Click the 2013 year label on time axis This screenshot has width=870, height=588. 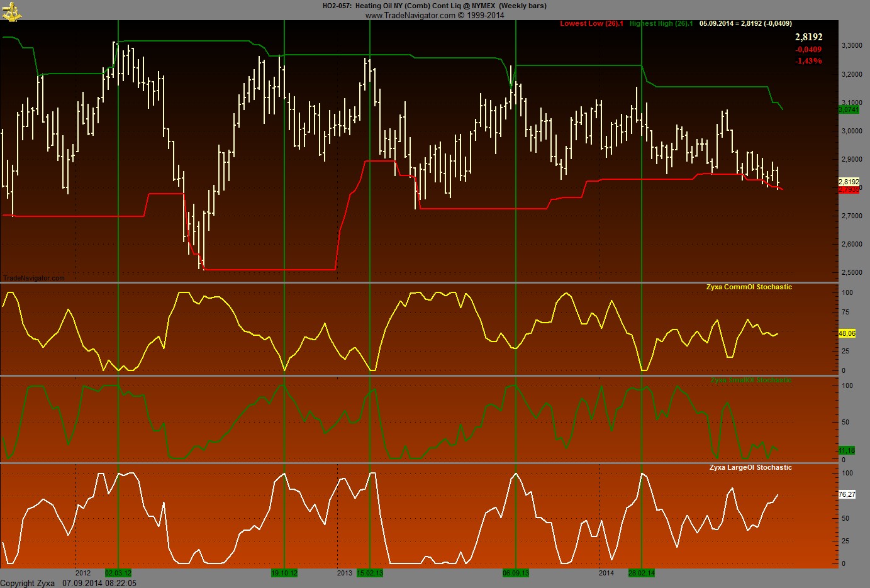(x=345, y=573)
